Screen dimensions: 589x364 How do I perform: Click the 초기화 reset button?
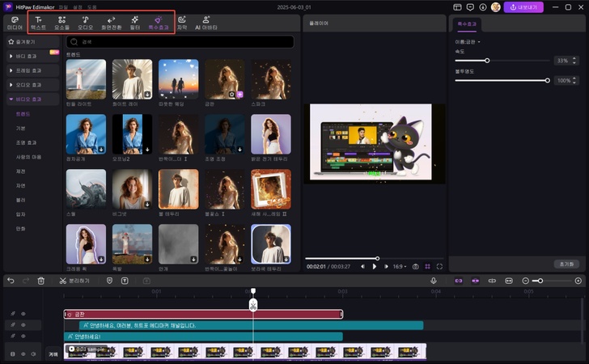(x=566, y=264)
